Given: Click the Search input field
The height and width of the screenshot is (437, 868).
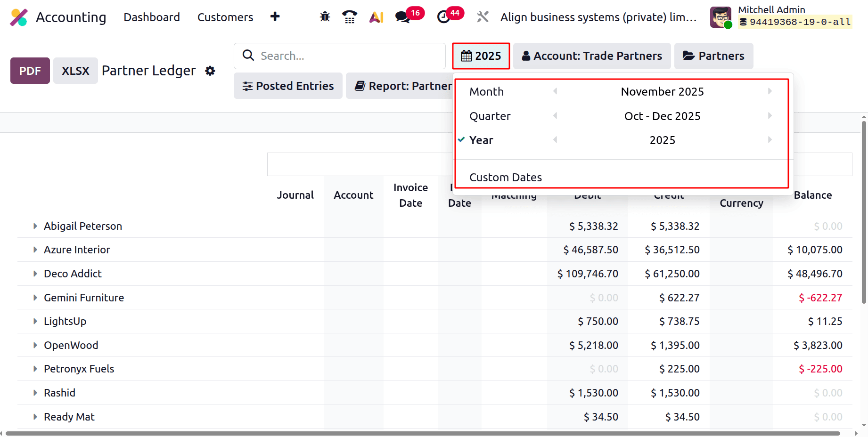Looking at the screenshot, I should click(340, 56).
